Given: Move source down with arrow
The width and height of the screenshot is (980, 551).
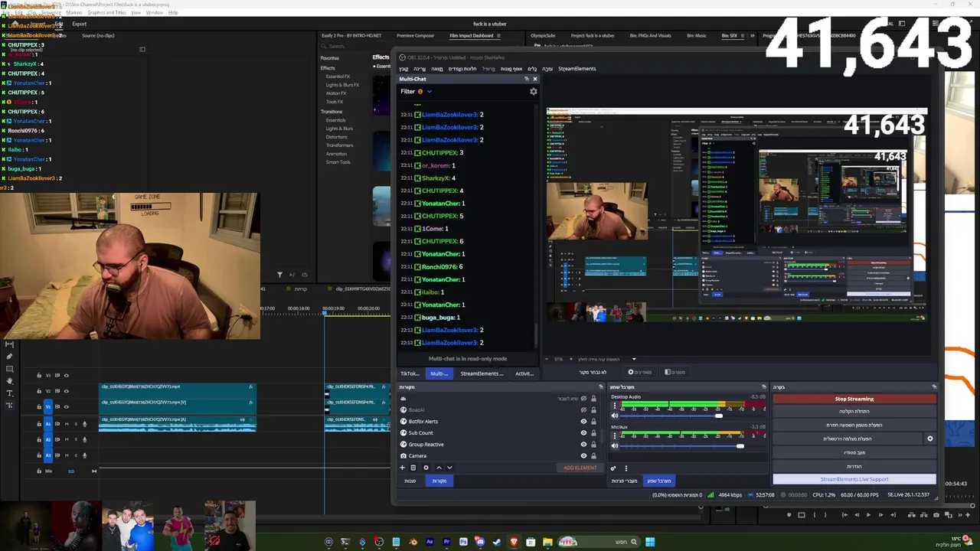Looking at the screenshot, I should 449,468.
